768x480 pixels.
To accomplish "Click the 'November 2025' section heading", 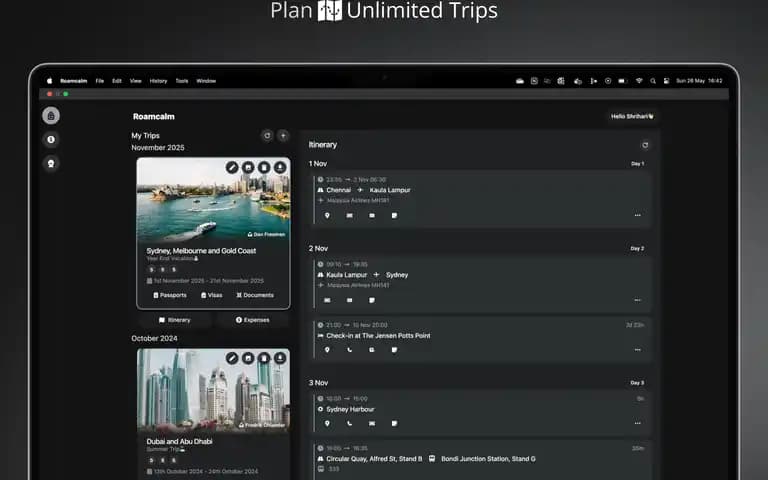I will point(158,147).
